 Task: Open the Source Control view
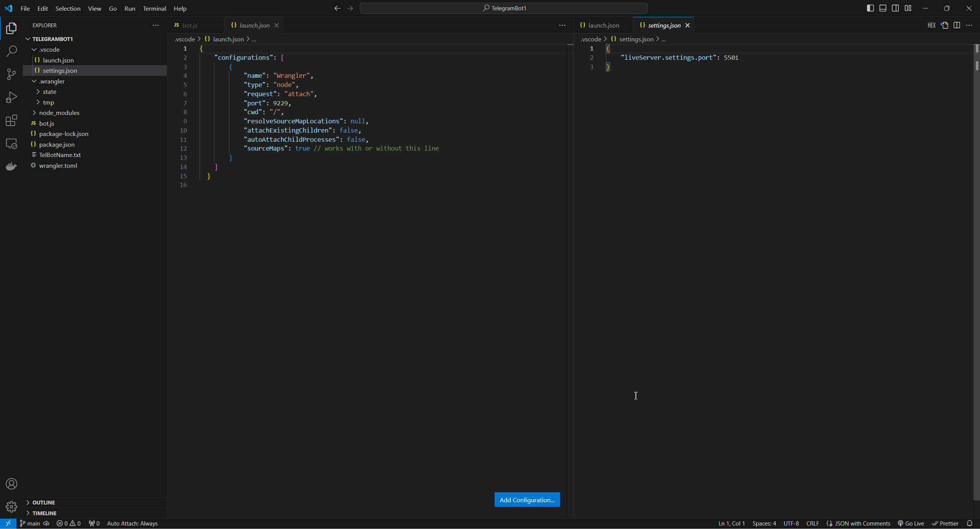tap(11, 74)
